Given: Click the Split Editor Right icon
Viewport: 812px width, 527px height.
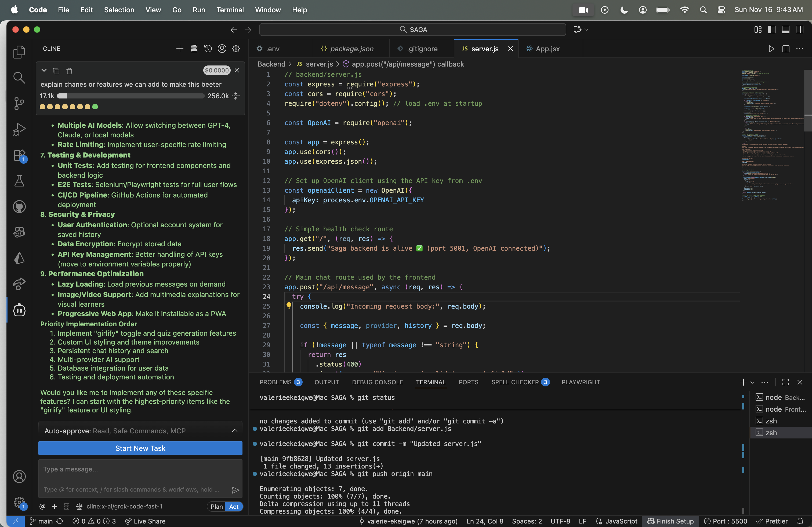Looking at the screenshot, I should click(785, 49).
